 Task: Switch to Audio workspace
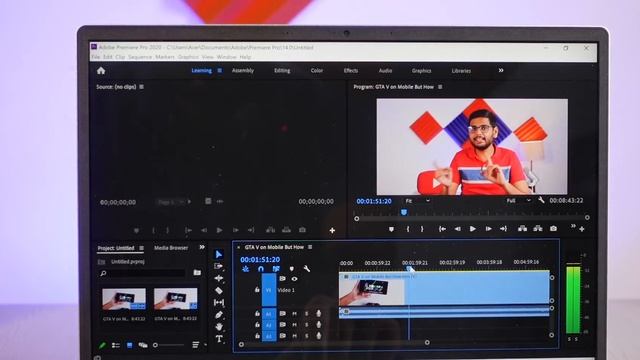pyautogui.click(x=385, y=70)
